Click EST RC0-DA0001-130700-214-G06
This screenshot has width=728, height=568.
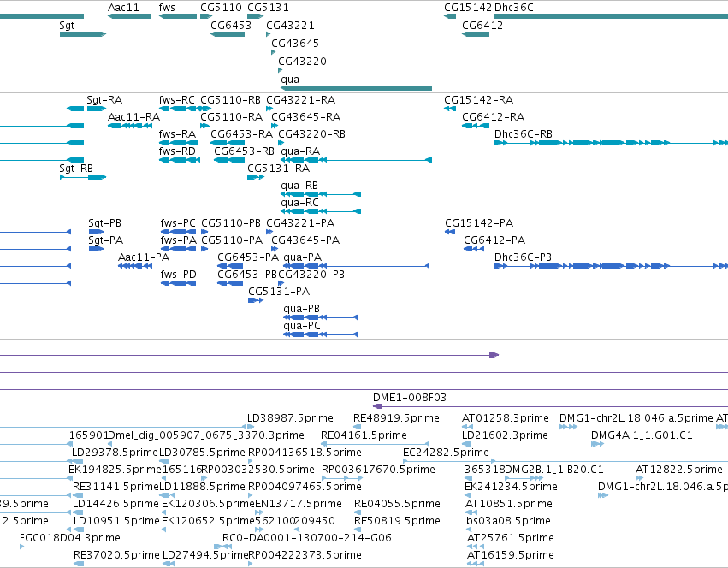pos(227,547)
